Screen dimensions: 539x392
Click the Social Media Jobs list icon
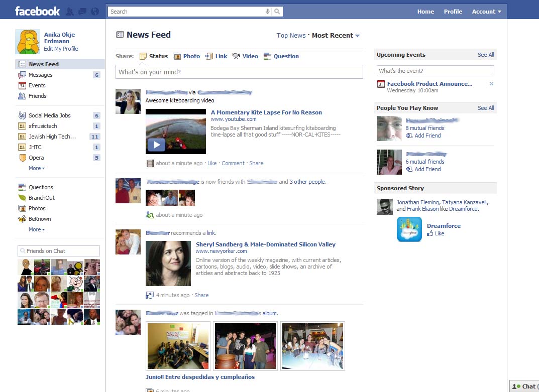click(x=22, y=115)
